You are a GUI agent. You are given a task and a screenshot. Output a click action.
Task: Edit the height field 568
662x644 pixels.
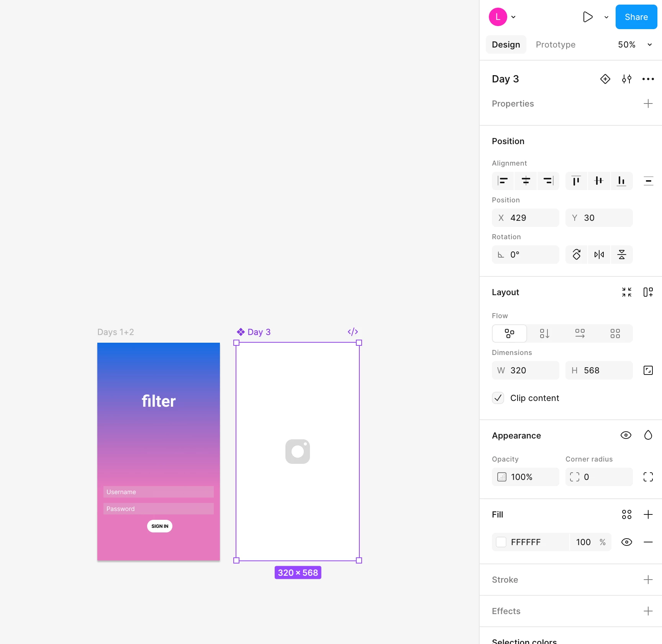click(x=599, y=370)
